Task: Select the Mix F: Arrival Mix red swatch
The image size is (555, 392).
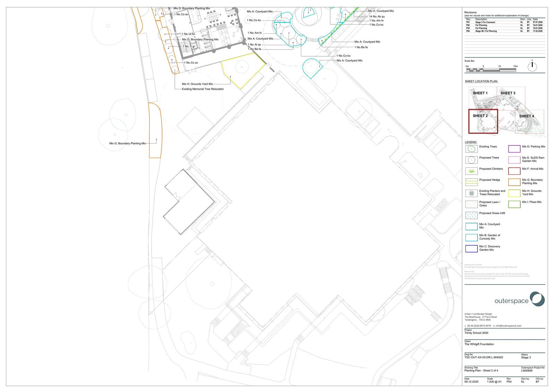Action: pos(514,171)
